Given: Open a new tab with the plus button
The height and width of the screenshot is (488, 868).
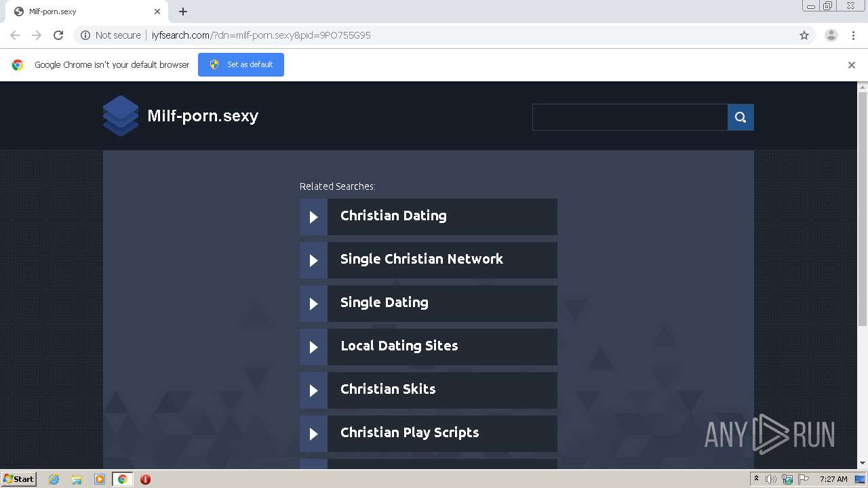Looking at the screenshot, I should [183, 12].
